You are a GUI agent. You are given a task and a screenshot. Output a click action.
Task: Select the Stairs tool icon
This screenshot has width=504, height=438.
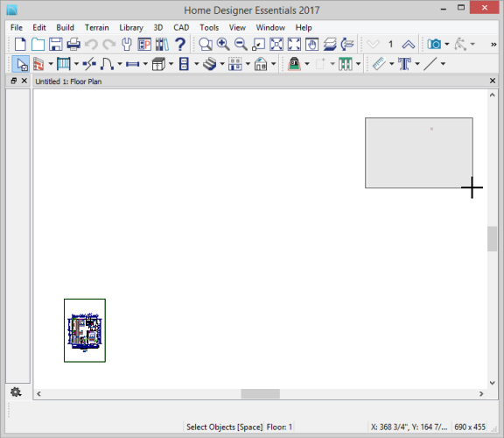click(210, 64)
